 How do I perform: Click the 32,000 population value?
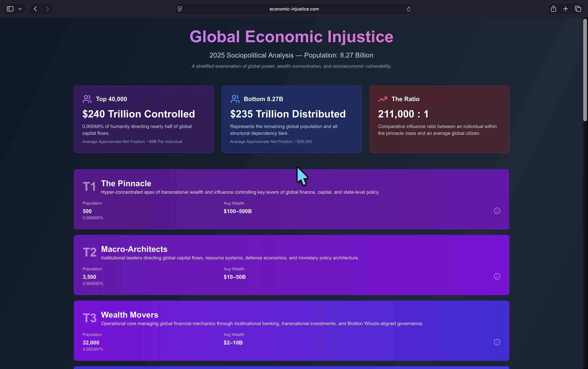[x=91, y=343]
